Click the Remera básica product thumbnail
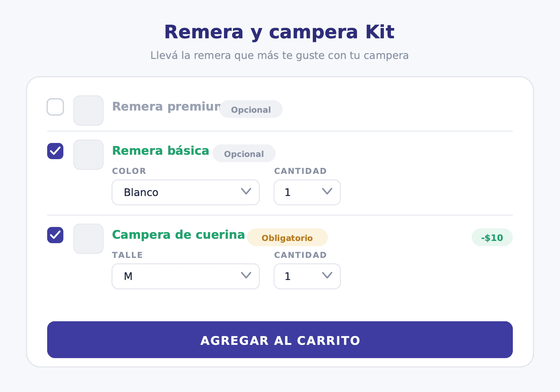 88,155
